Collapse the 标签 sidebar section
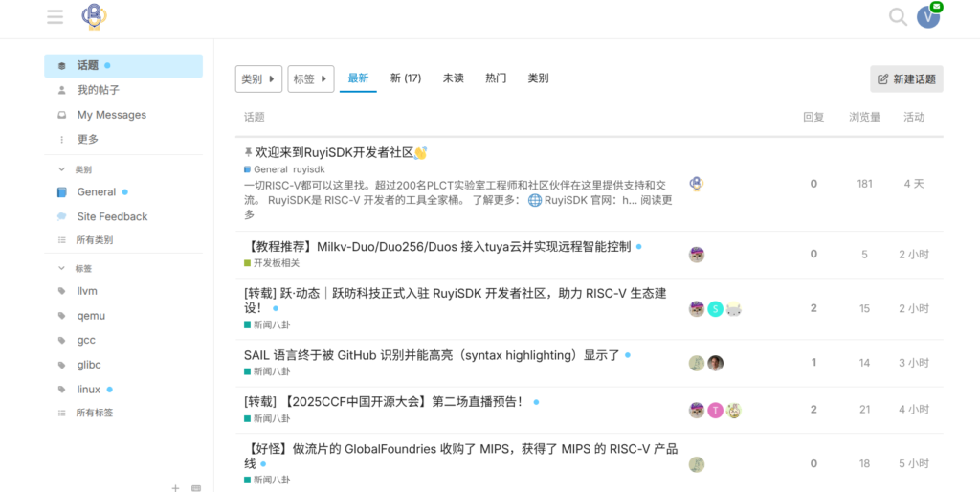 pyautogui.click(x=82, y=269)
